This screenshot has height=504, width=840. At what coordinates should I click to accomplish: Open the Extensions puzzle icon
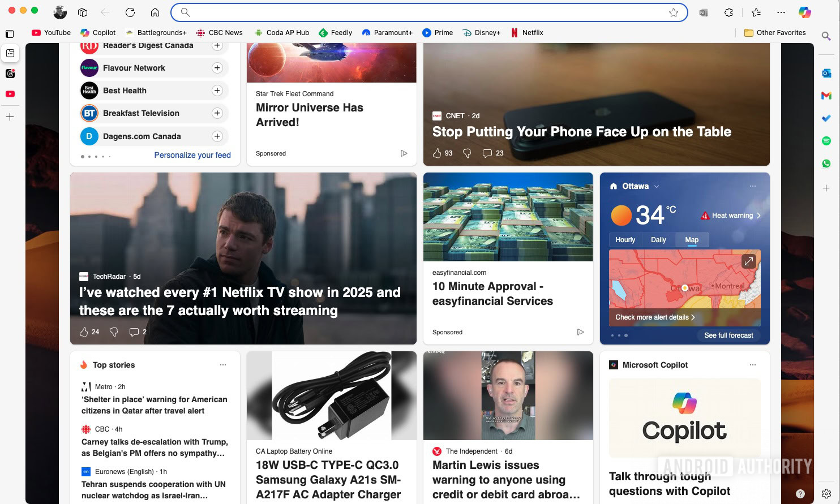point(728,12)
